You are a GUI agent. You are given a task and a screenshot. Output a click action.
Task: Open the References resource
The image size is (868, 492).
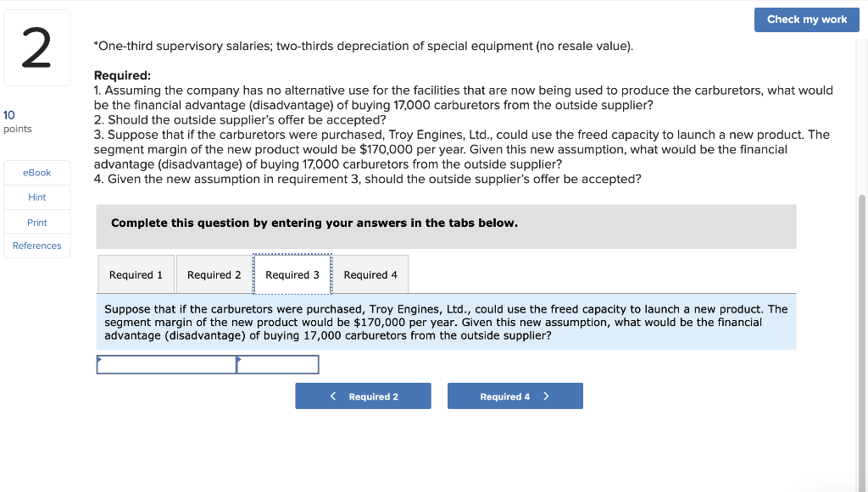[x=36, y=246]
